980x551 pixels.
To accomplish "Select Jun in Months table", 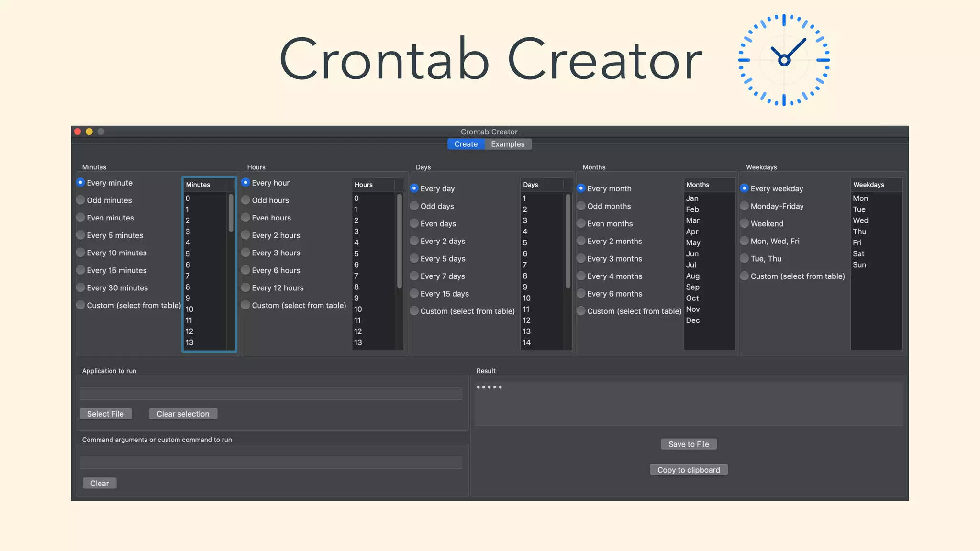I will (710, 253).
